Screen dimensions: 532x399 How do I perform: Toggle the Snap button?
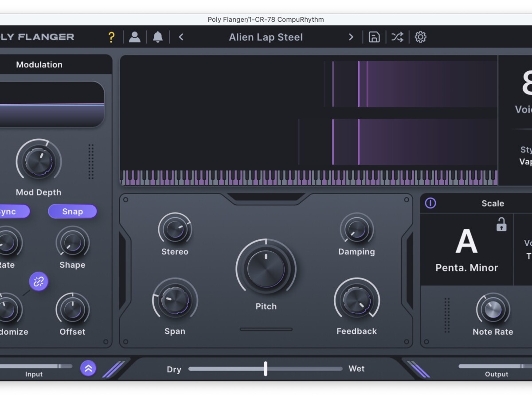pos(72,211)
